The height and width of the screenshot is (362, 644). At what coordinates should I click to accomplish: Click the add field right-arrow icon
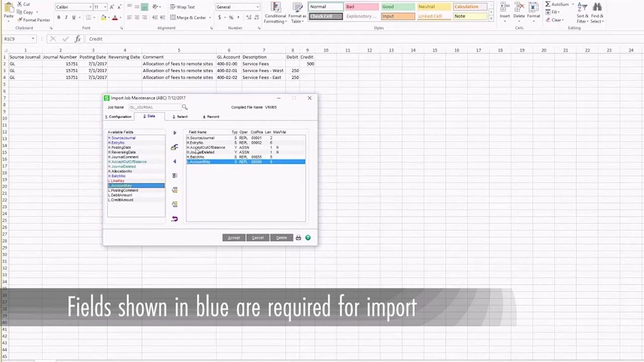(x=175, y=133)
